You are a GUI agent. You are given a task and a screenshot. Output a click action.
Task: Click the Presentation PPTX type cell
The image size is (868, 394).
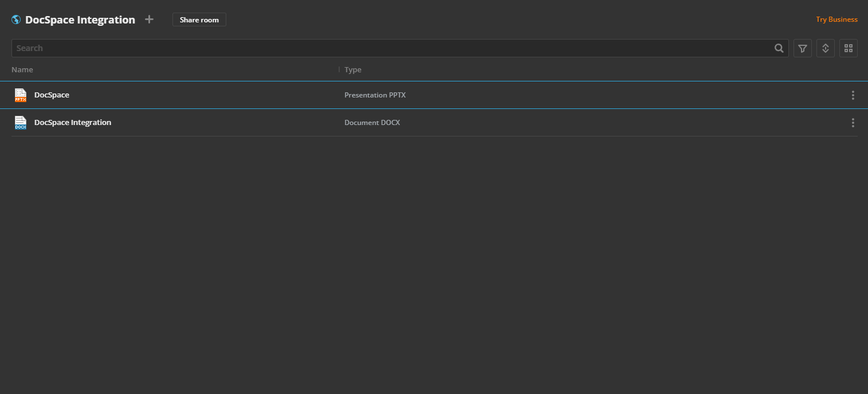[x=375, y=95]
